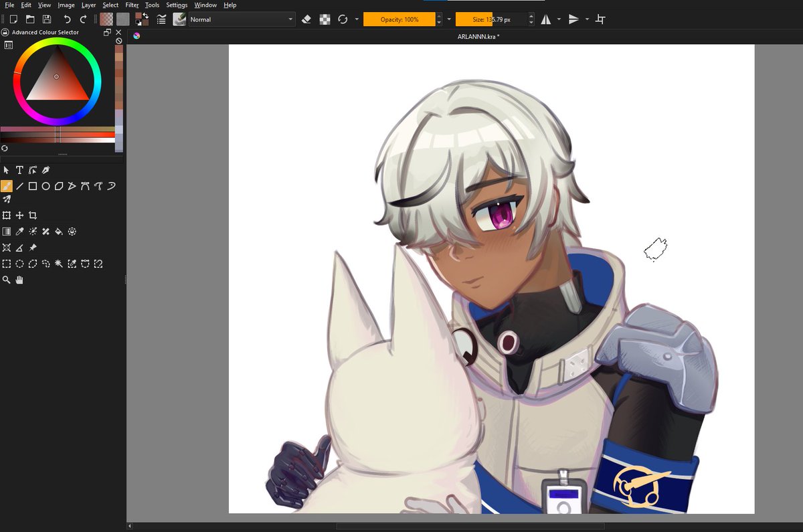Select the Enclose and Fill tool
803x532 pixels.
tap(72, 232)
